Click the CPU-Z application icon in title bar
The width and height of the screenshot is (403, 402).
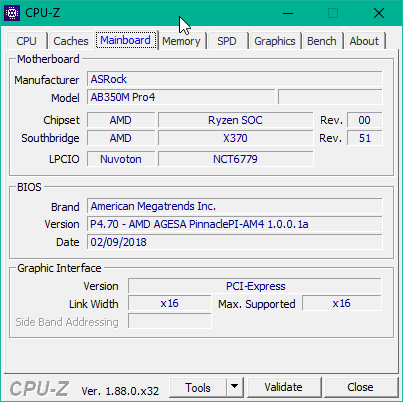(x=12, y=13)
